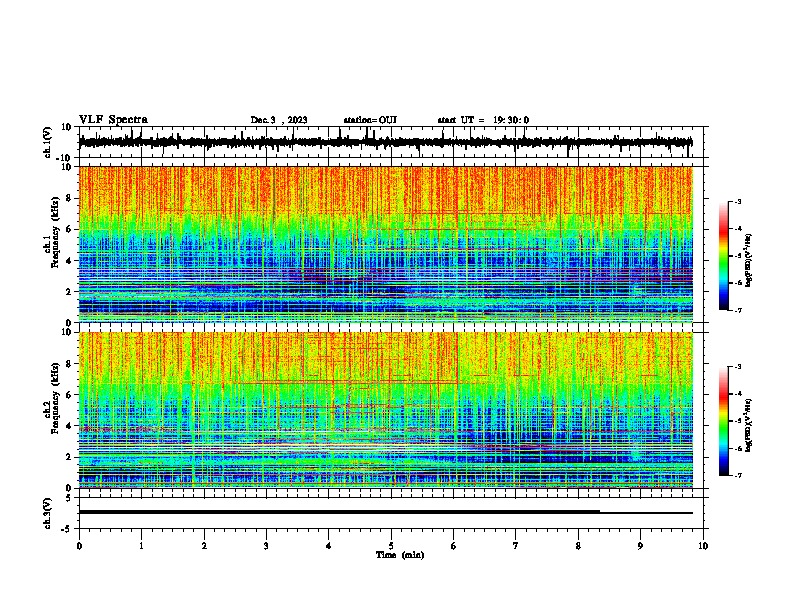
Task: Click time axis tick label '10'
Action: pos(703,546)
